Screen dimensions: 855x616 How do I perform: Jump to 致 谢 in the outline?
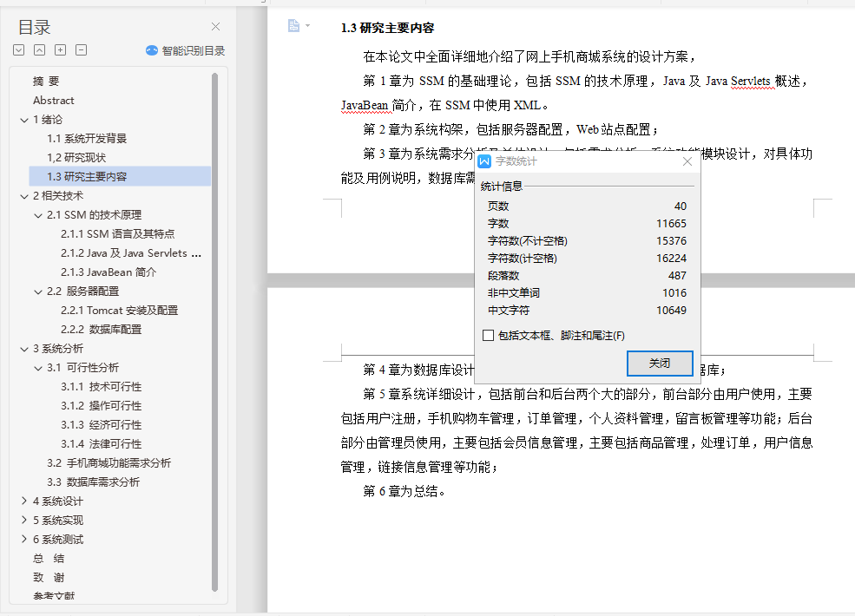pyautogui.click(x=49, y=577)
